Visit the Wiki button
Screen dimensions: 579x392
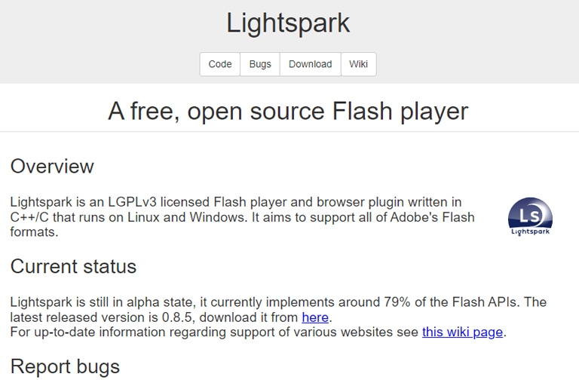click(x=359, y=64)
